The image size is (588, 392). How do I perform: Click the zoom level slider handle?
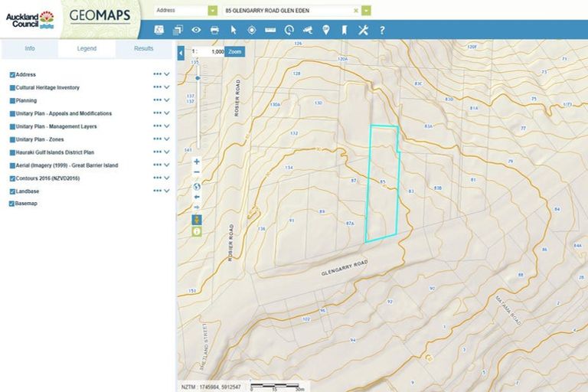198,78
